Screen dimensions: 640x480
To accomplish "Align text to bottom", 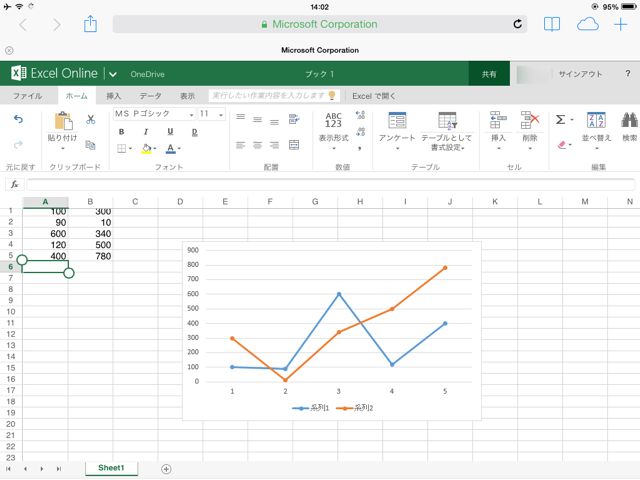I will (x=274, y=122).
